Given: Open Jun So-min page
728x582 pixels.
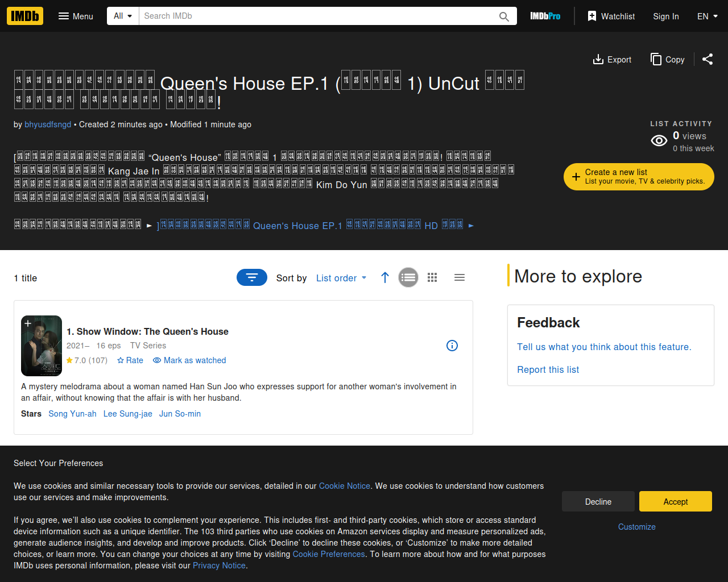Looking at the screenshot, I should point(180,414).
